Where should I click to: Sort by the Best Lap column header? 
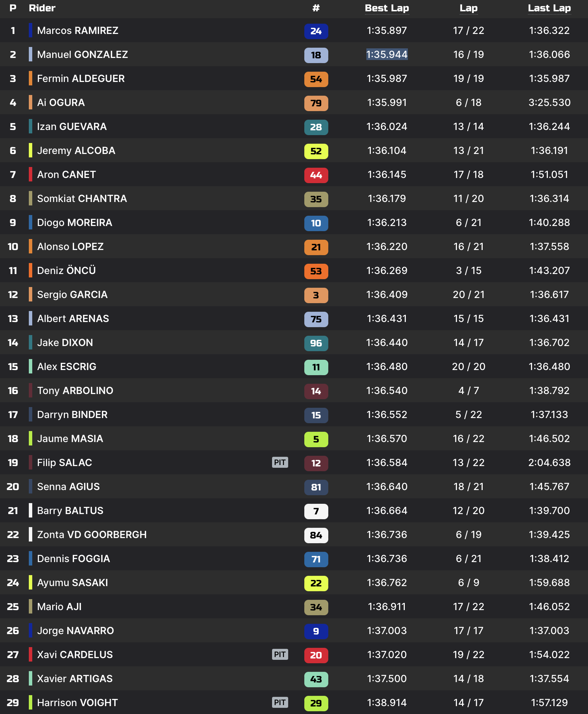tap(387, 8)
